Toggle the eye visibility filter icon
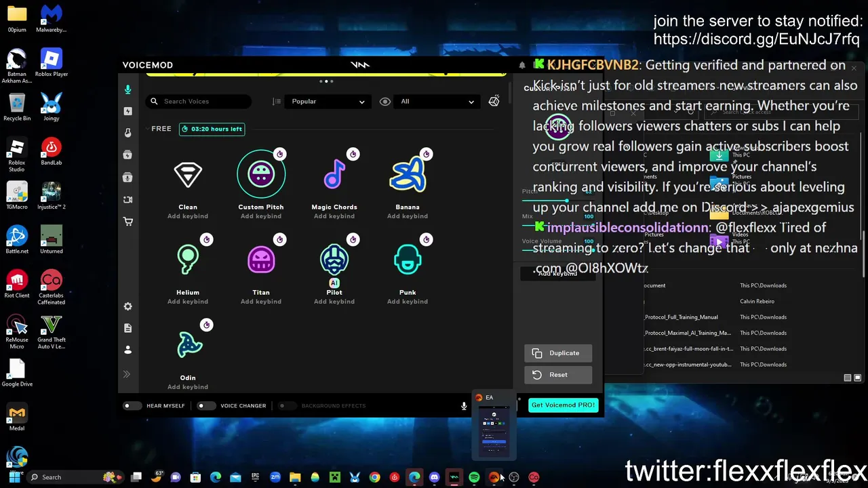868x488 pixels. click(385, 102)
